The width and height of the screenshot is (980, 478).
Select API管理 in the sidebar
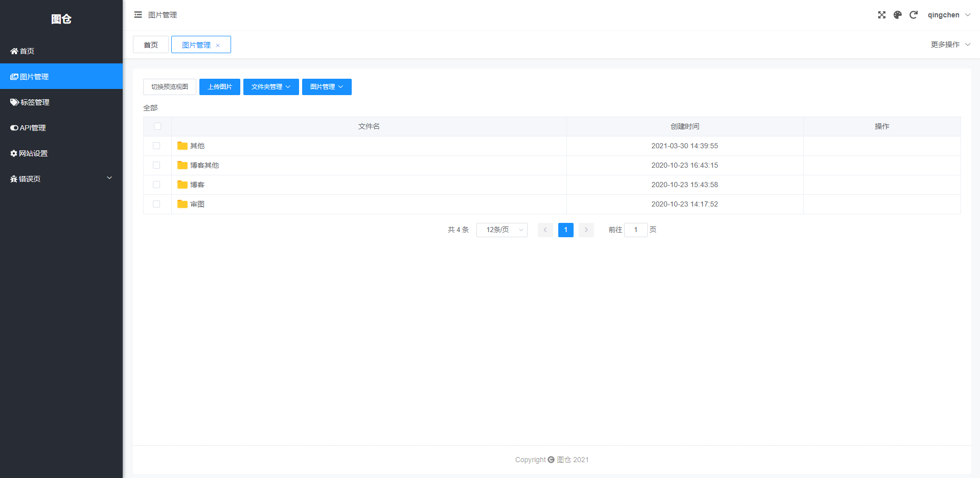[61, 127]
